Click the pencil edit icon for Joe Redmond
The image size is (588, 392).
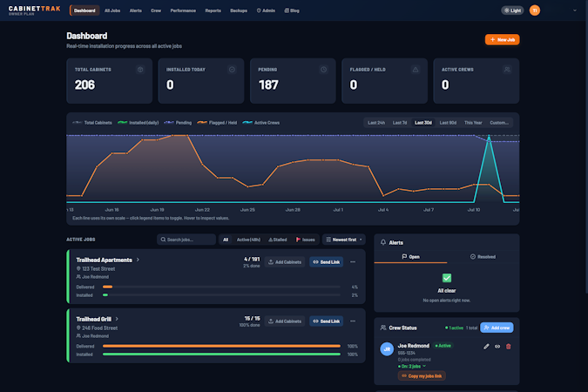coord(486,346)
